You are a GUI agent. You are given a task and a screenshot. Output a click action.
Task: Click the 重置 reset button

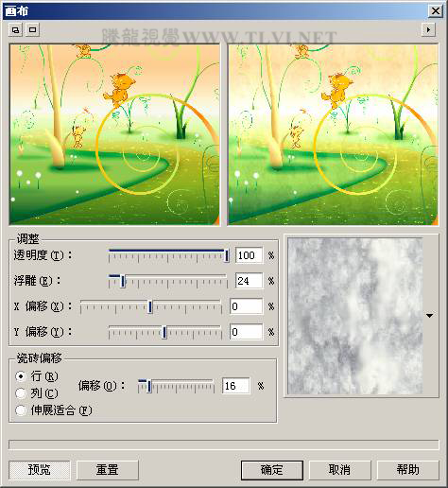[107, 470]
